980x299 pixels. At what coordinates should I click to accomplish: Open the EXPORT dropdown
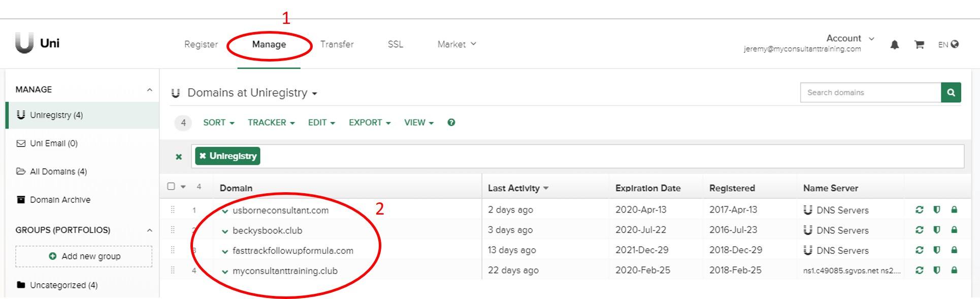click(x=370, y=123)
